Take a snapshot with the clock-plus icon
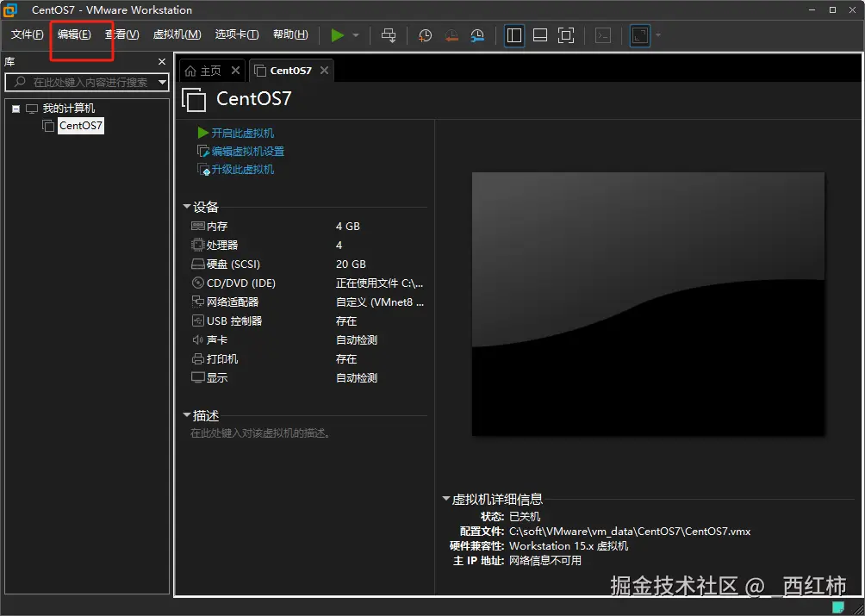Viewport: 865px width, 616px height. pyautogui.click(x=425, y=35)
